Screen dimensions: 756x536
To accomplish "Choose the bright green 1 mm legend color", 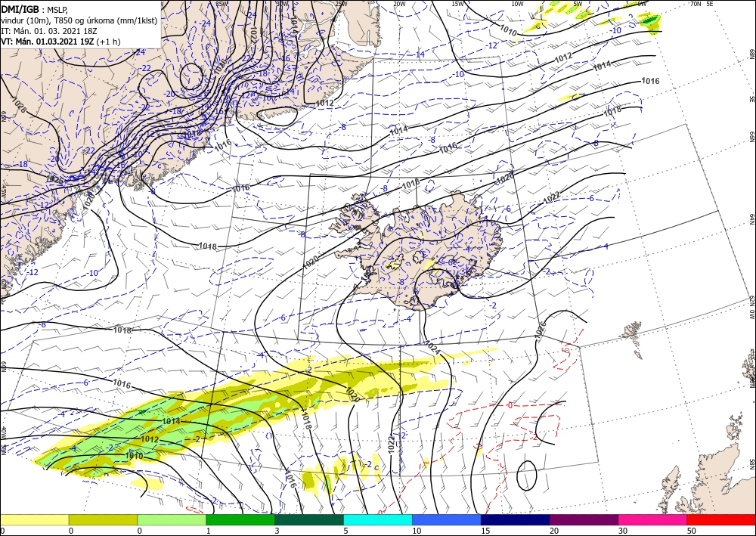I will [240, 519].
